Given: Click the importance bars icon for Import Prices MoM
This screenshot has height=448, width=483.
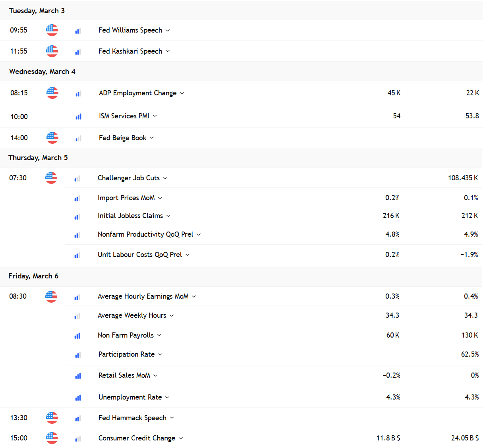Looking at the screenshot, I should pos(77,198).
